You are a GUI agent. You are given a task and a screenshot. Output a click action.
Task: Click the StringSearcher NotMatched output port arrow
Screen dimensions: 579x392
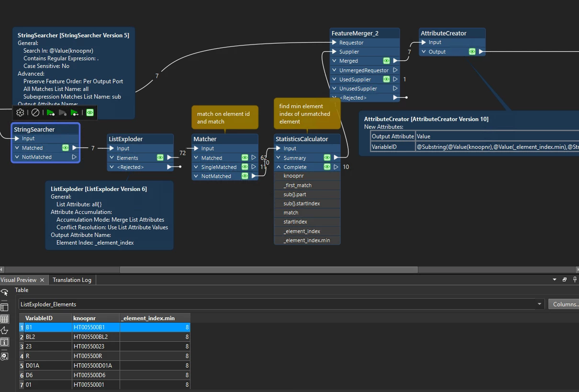(74, 157)
